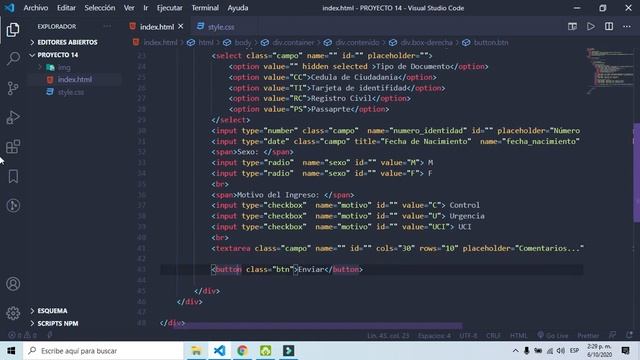Open the Extensions view

click(13, 147)
